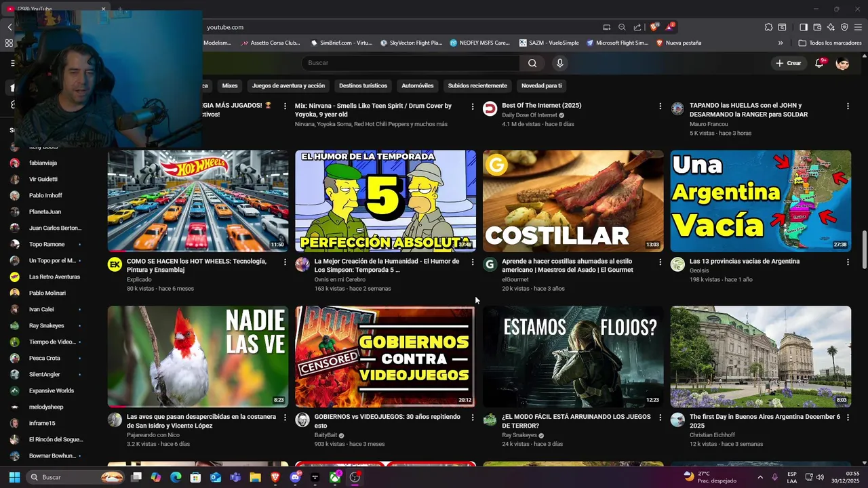Image resolution: width=868 pixels, height=488 pixels.
Task: Open Todos los marcadores folder
Action: 830,43
